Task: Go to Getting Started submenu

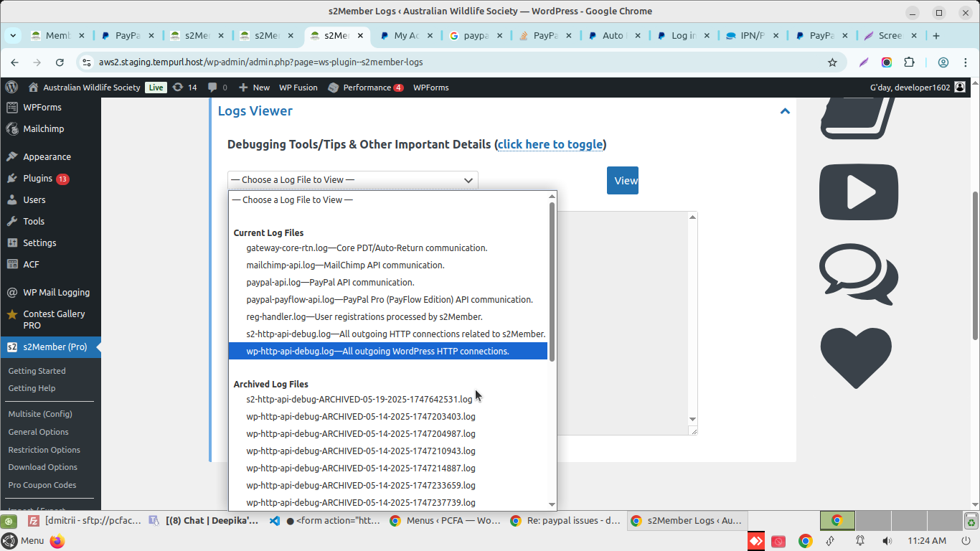Action: 37,371
